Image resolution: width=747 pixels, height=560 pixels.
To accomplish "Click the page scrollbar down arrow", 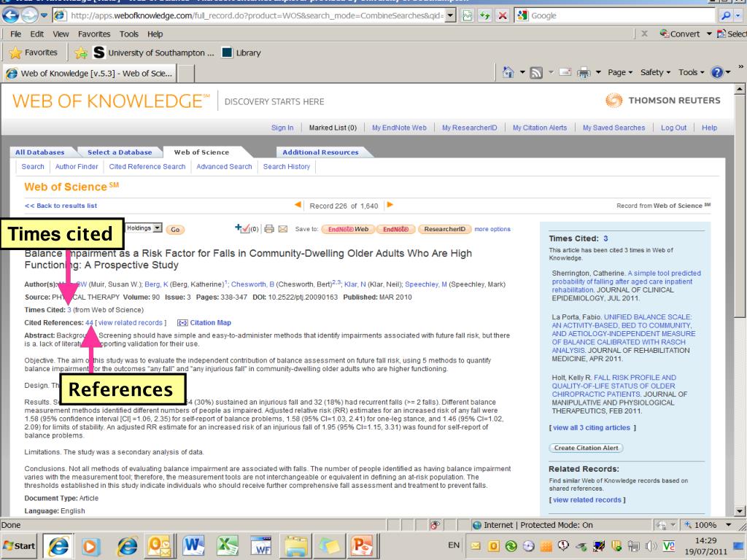I will [x=740, y=511].
